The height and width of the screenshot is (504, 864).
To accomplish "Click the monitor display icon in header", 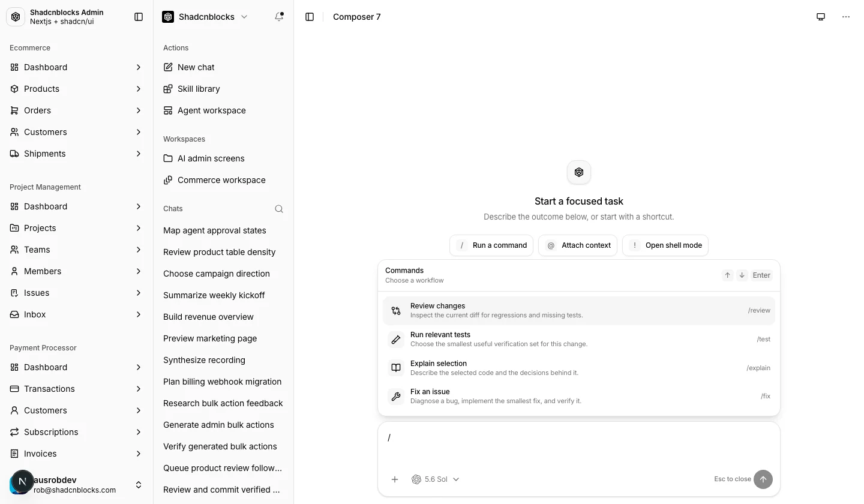I will (x=821, y=17).
